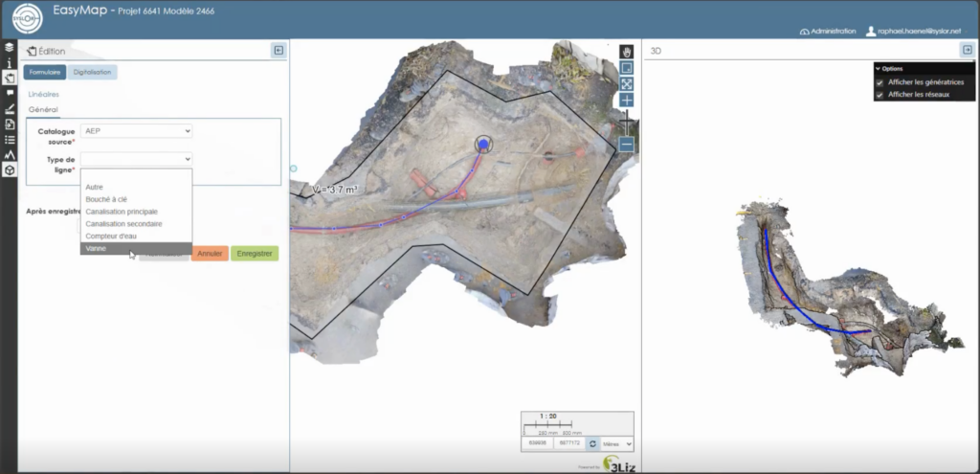Click the zoom out minus button
Screen dimensions: 980x474
[626, 145]
